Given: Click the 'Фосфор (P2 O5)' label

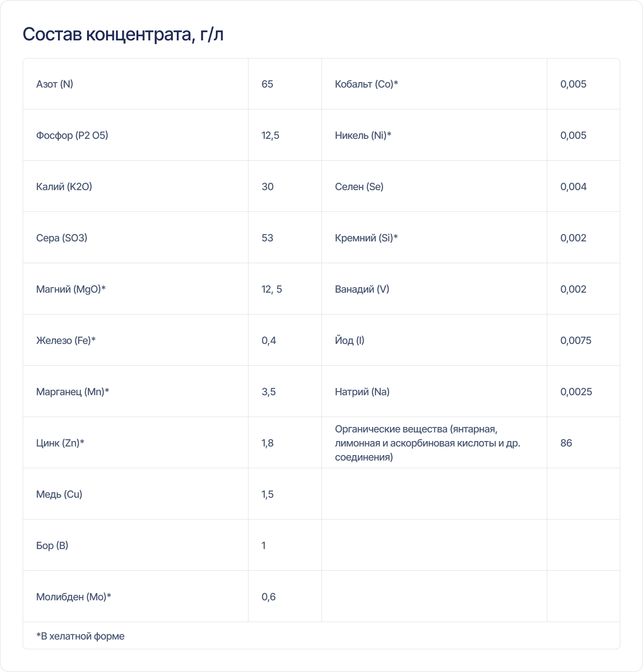Looking at the screenshot, I should 72,135.
